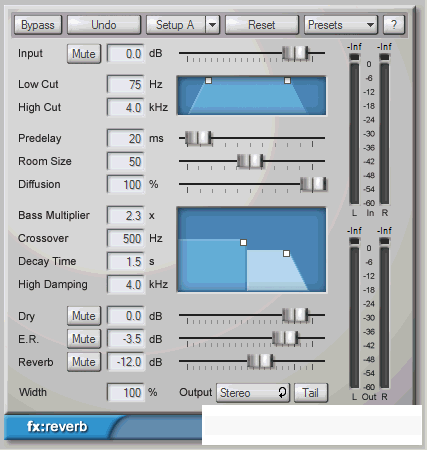The width and height of the screenshot is (427, 450).
Task: Click the cycle arrow icon on Output selector
Action: (x=282, y=393)
